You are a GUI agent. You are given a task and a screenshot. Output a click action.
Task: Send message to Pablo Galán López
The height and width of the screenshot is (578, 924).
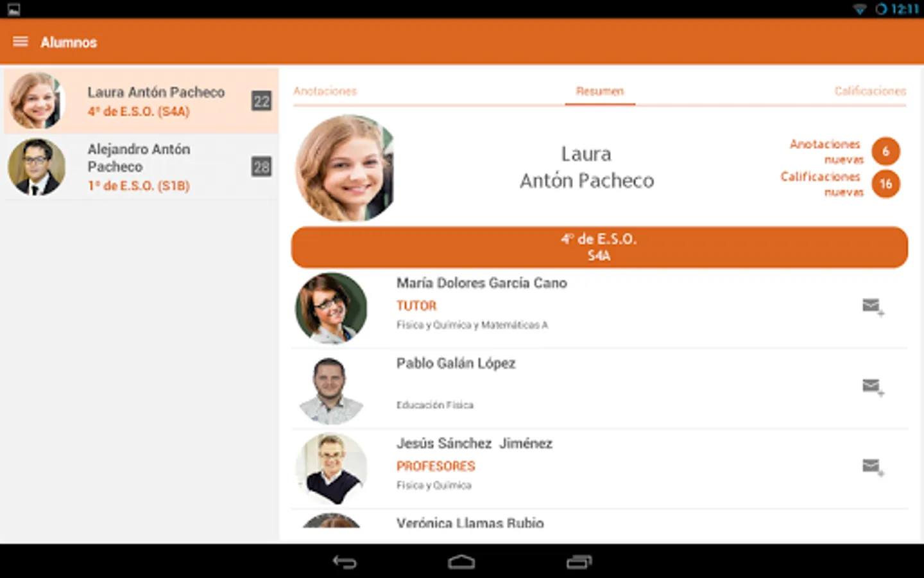coord(873,388)
